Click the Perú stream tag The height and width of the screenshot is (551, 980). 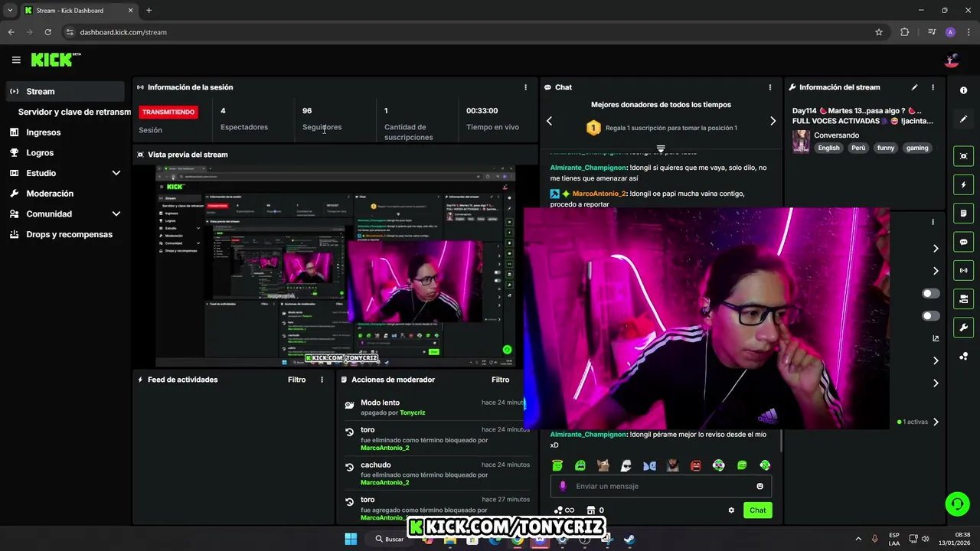[858, 148]
